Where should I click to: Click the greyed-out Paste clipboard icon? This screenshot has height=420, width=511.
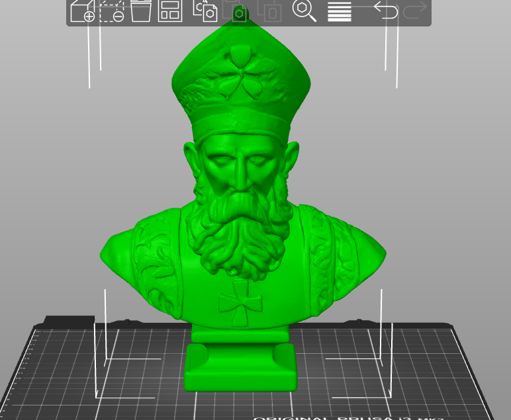click(x=234, y=11)
